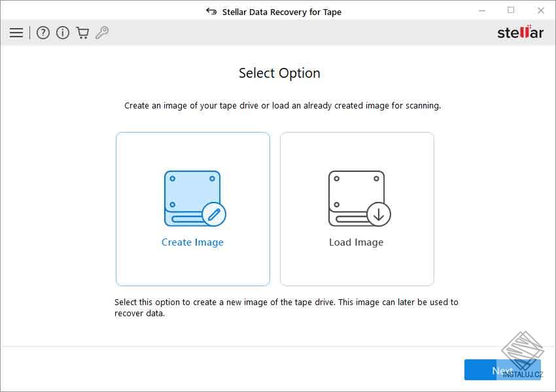
Task: Click the back arrow in the title bar
Action: 211,11
